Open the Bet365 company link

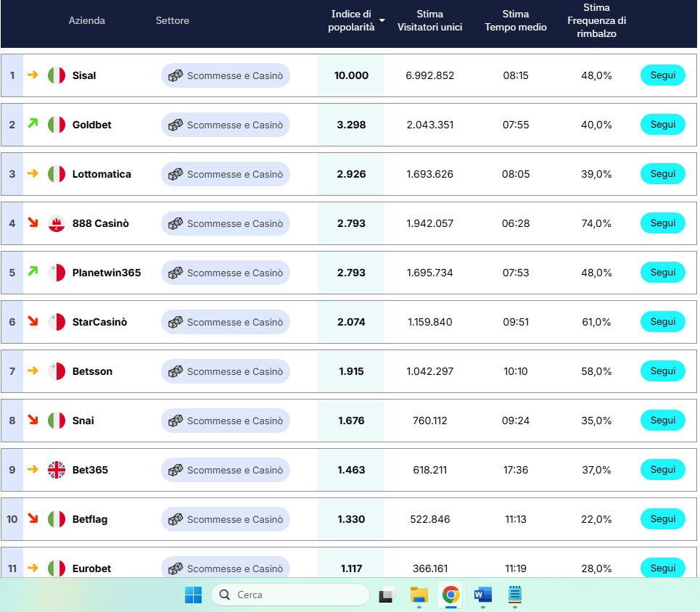90,470
